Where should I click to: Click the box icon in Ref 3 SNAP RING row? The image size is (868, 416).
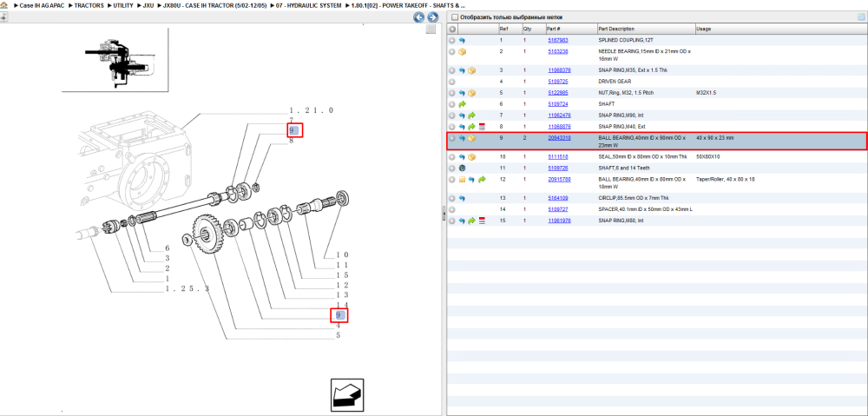[x=471, y=70]
